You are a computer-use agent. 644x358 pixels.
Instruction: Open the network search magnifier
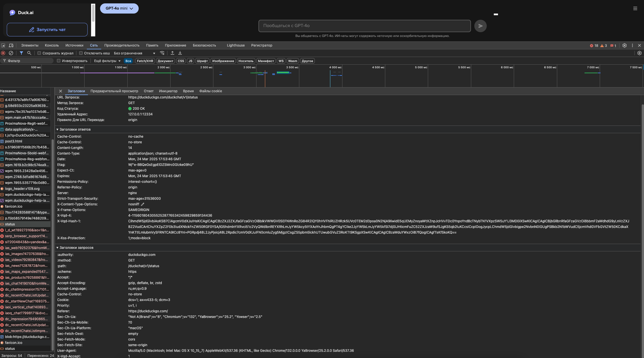click(29, 53)
